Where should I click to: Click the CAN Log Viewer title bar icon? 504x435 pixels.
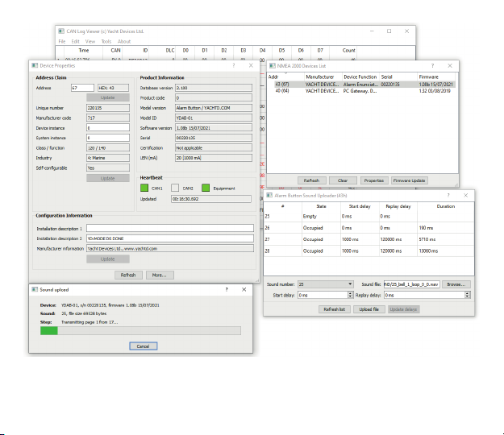click(x=61, y=31)
